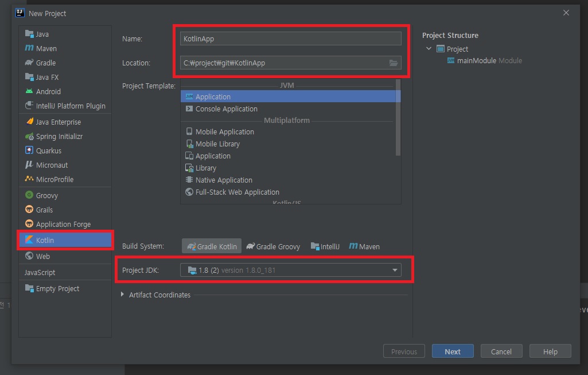
Task: Open Help for New Project
Action: (x=550, y=351)
